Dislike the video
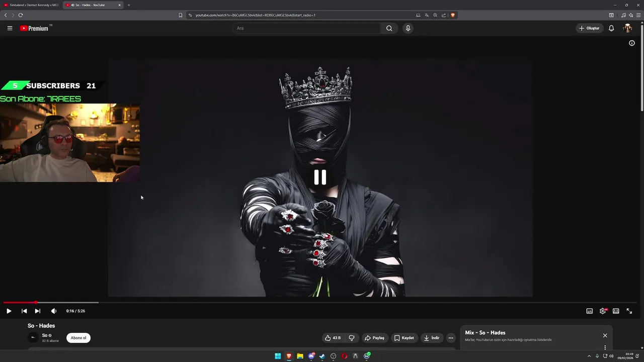This screenshot has width=644, height=362. pyautogui.click(x=352, y=338)
